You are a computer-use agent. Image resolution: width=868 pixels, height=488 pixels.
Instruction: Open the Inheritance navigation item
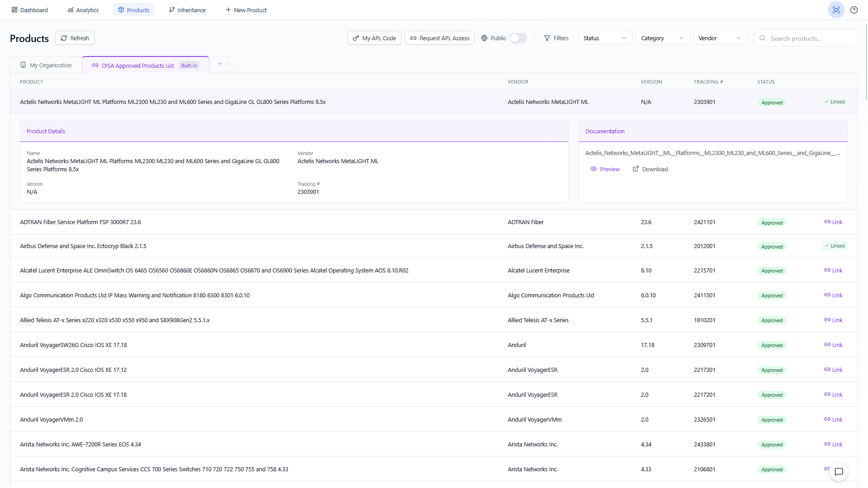click(187, 10)
